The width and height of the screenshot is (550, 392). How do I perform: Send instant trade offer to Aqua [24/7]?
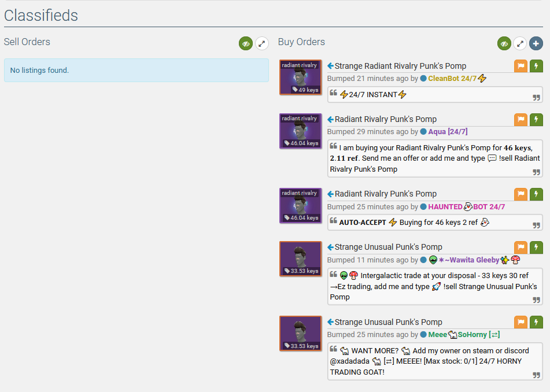536,120
